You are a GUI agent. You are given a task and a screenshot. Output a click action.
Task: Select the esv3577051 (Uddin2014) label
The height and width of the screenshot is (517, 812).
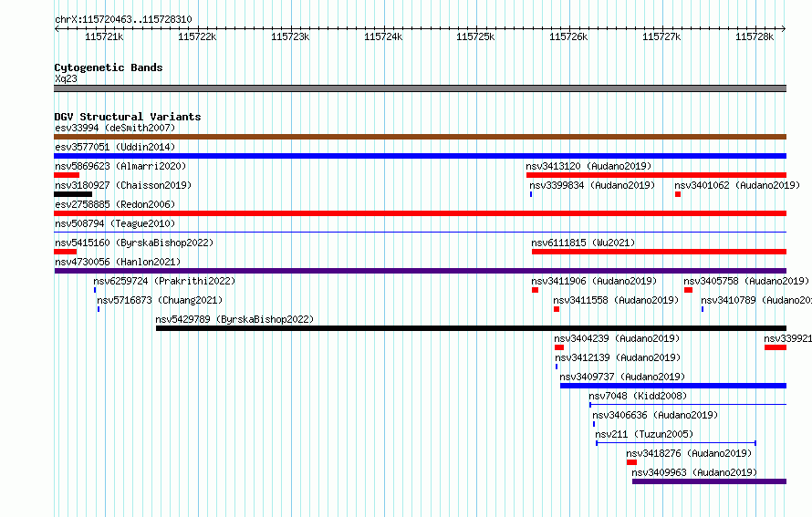point(115,147)
